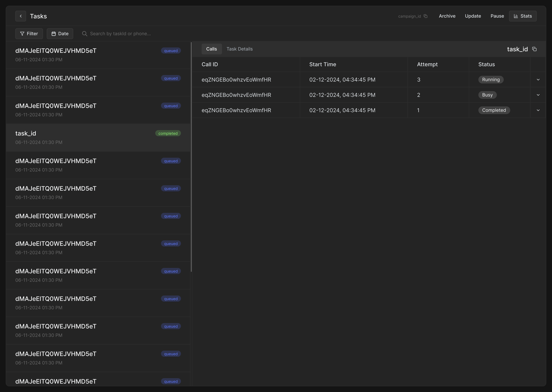Expand the Busy call row chevron

(538, 95)
